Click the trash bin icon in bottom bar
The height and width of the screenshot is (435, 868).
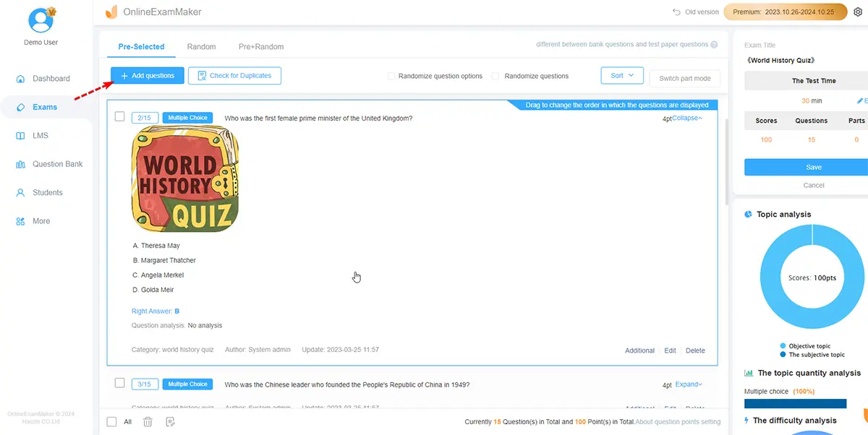[148, 421]
